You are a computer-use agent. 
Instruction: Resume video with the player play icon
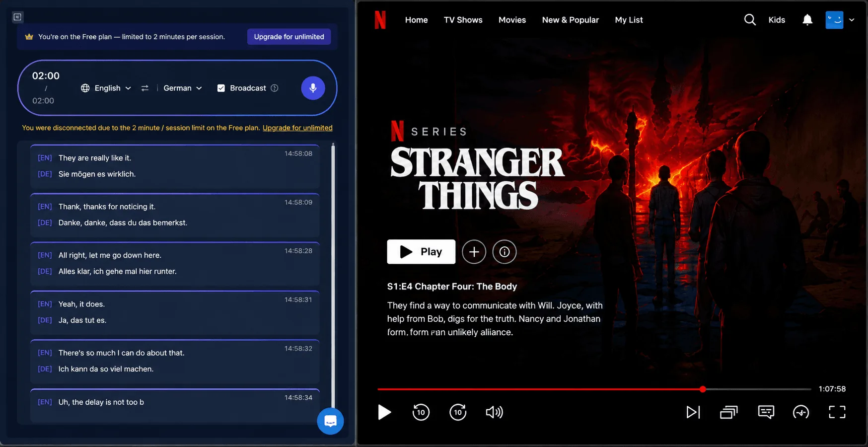[384, 412]
